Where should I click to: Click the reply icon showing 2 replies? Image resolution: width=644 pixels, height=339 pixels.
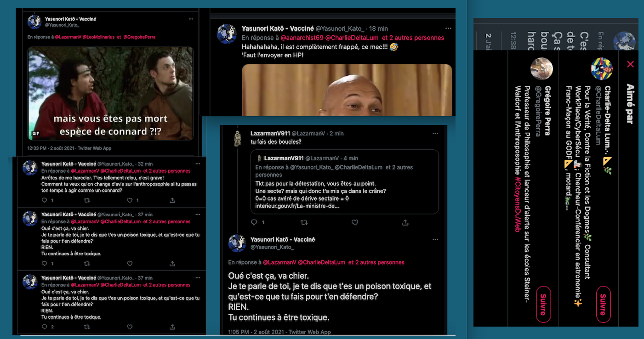pyautogui.click(x=45, y=327)
